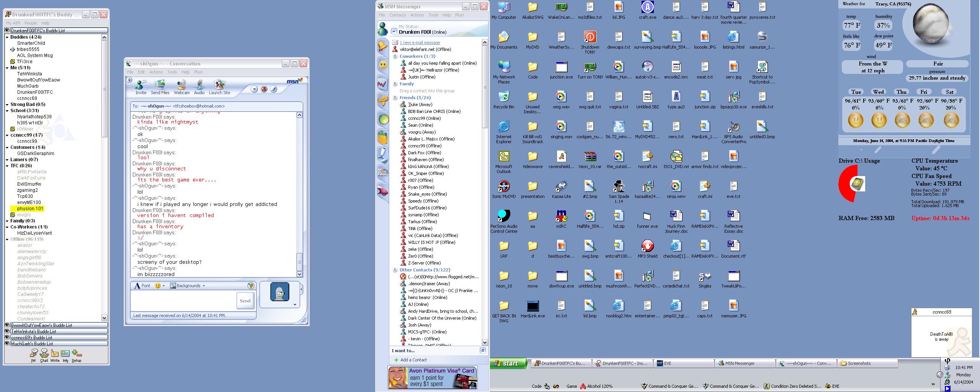
Task: Open the Plus! menu in conversation window
Action: pos(198,72)
